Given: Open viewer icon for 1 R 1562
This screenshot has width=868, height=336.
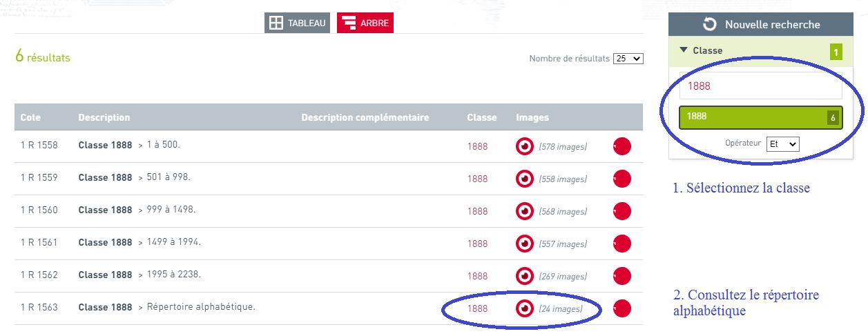Looking at the screenshot, I should pos(525,276).
